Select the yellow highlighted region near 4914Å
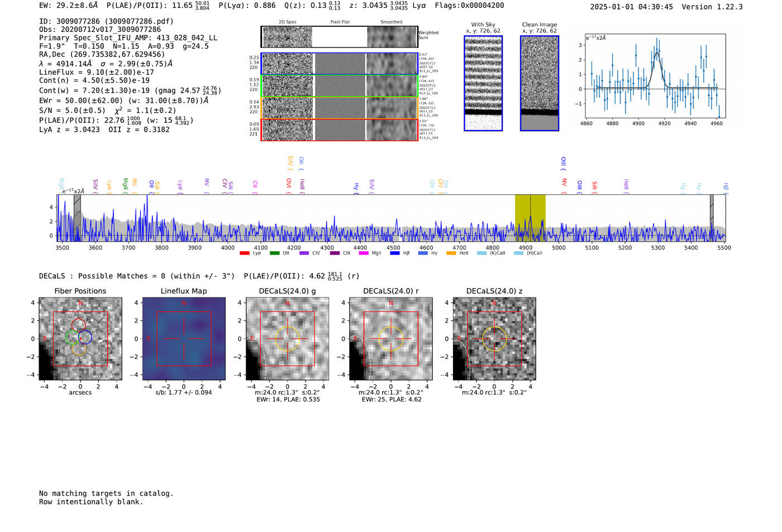Screen dimensions: 782x532 pos(530,218)
